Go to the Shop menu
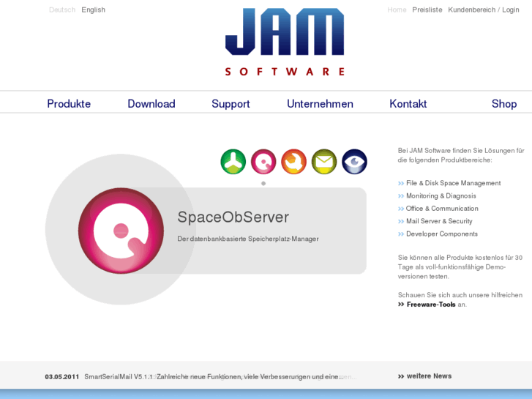Screen dimensions: 532x399 (504, 103)
